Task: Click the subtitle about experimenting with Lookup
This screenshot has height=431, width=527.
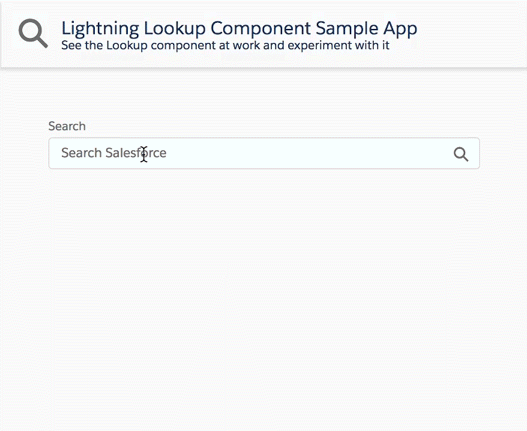Action: pyautogui.click(x=225, y=45)
